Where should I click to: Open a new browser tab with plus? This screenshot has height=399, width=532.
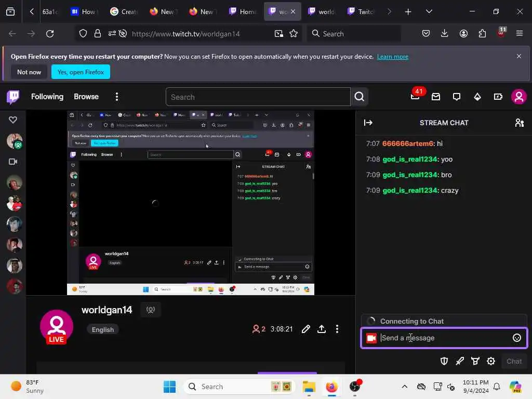pyautogui.click(x=408, y=11)
